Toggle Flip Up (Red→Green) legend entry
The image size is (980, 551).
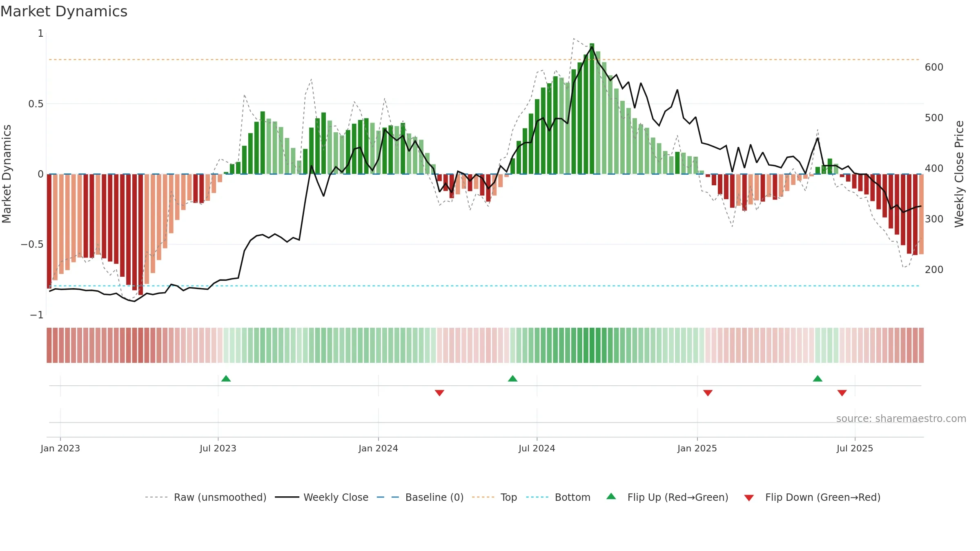click(667, 497)
